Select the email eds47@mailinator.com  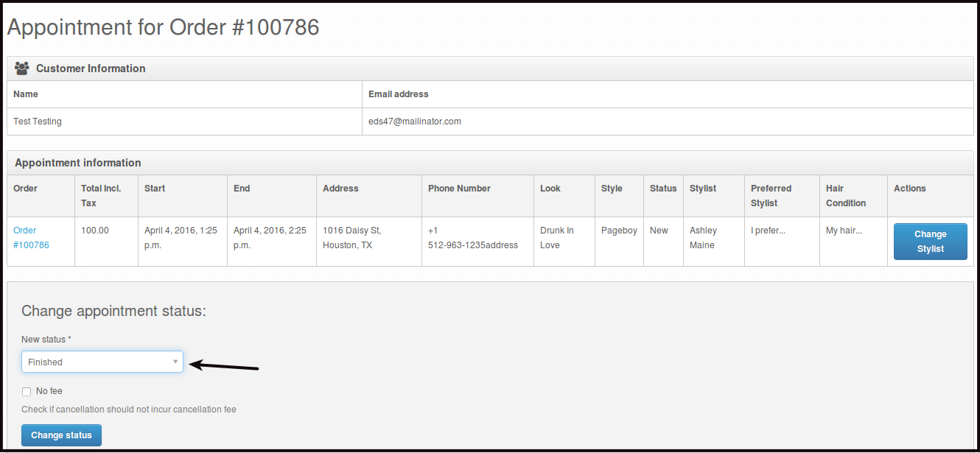tap(415, 122)
